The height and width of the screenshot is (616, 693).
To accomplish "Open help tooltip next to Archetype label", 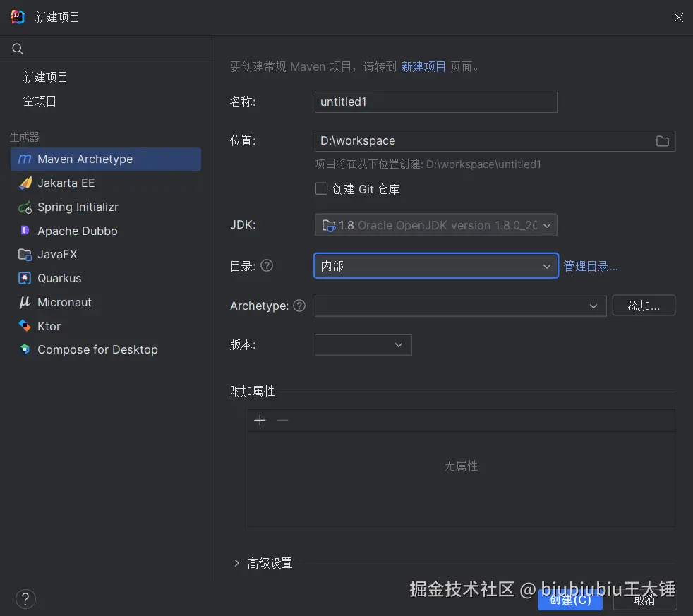I will (x=299, y=306).
